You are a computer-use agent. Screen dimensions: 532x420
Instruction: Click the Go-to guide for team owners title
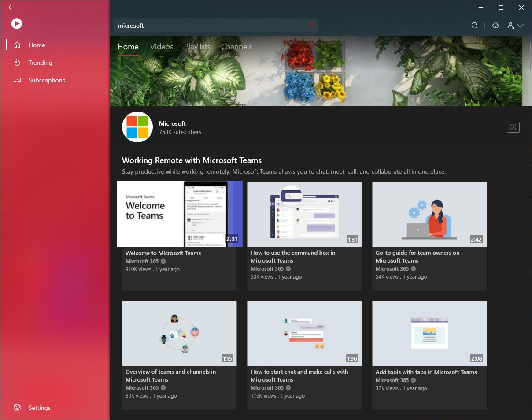tap(417, 256)
